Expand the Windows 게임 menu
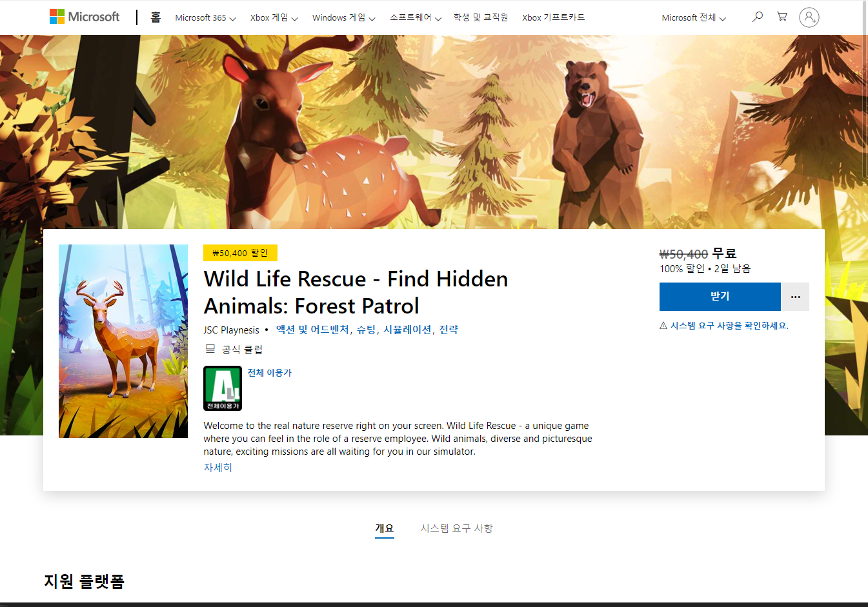The width and height of the screenshot is (868, 607). coord(343,18)
